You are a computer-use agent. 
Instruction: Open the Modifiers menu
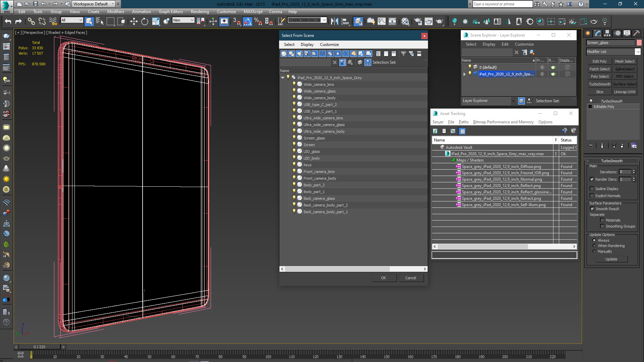tap(115, 12)
